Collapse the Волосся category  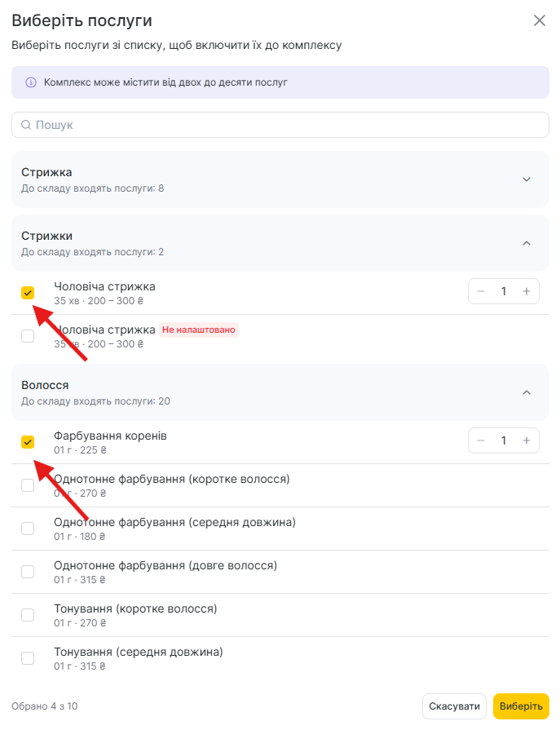526,392
